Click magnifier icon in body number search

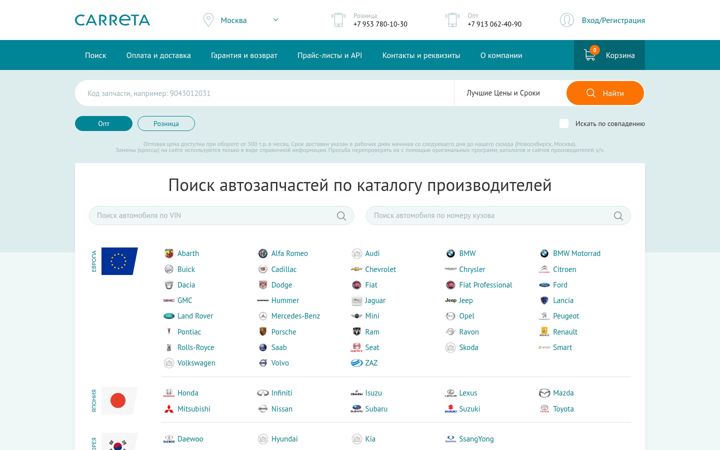coord(618,216)
